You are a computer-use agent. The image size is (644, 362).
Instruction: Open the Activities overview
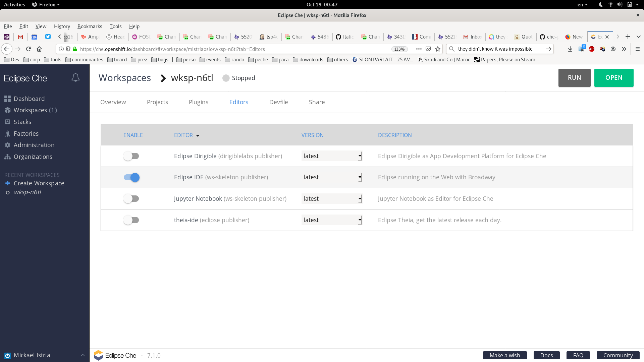(x=14, y=4)
